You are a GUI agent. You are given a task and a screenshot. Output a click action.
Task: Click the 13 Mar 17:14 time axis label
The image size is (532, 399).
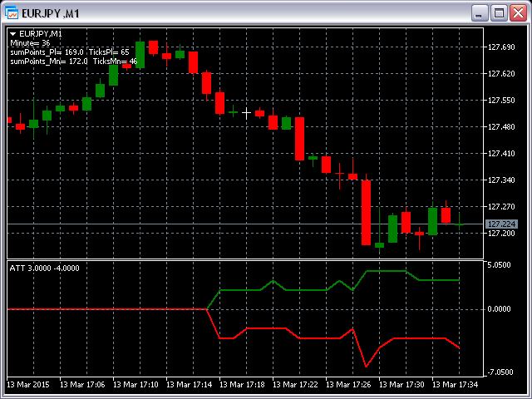tap(191, 385)
